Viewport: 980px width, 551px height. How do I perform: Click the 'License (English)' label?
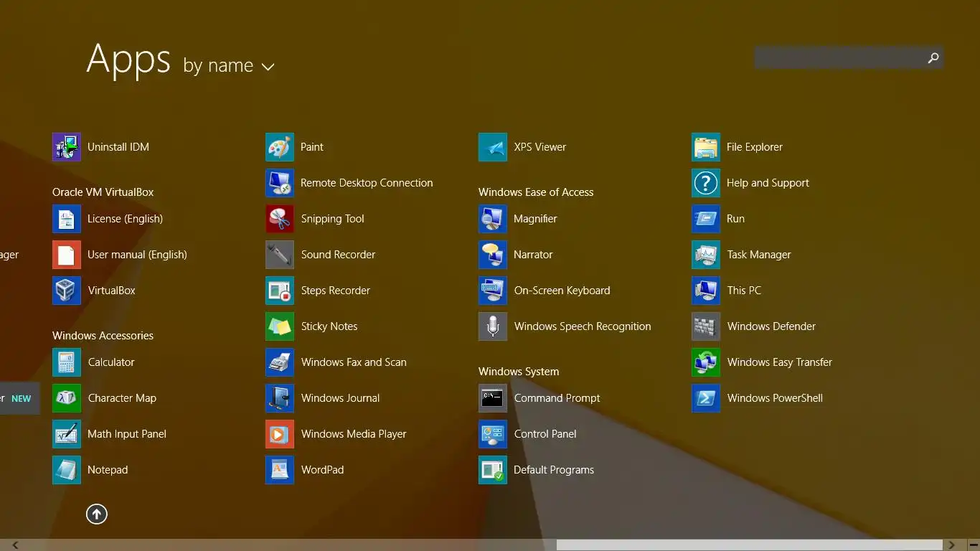tap(126, 219)
